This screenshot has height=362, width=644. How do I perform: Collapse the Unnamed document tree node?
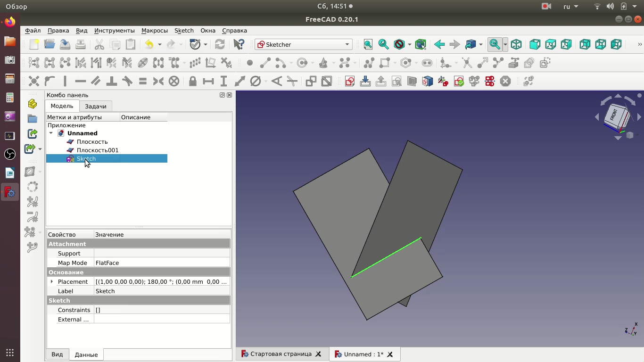point(51,133)
